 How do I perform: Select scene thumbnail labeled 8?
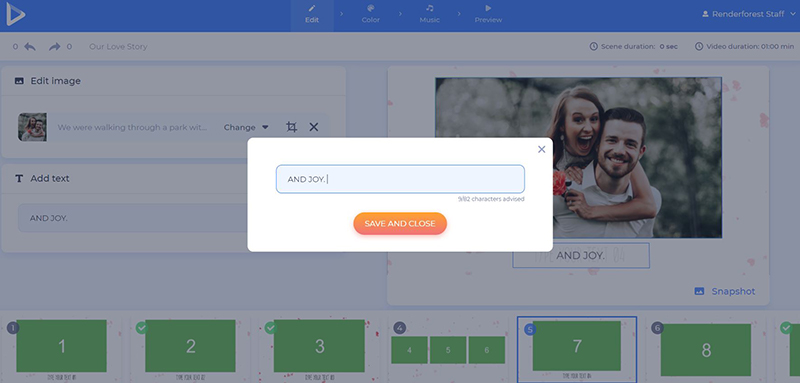tap(706, 350)
